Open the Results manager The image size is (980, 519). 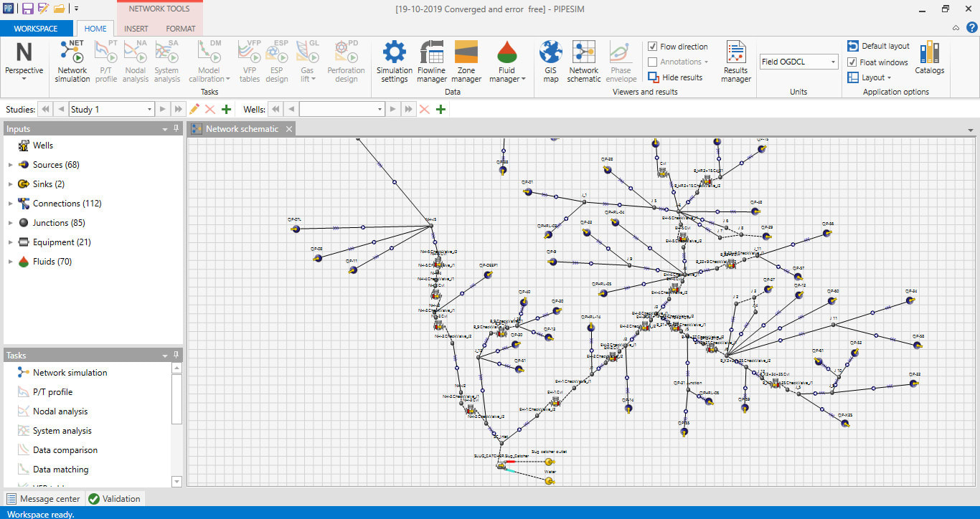[736, 62]
